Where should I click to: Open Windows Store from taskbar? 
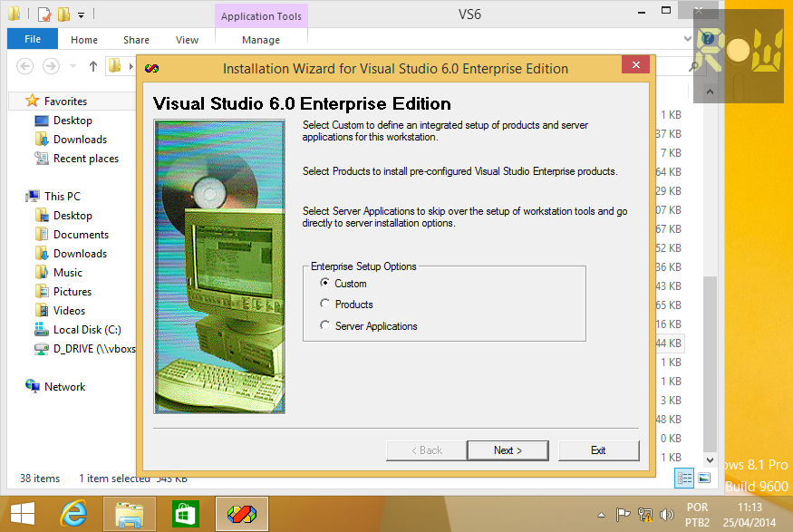pyautogui.click(x=186, y=514)
